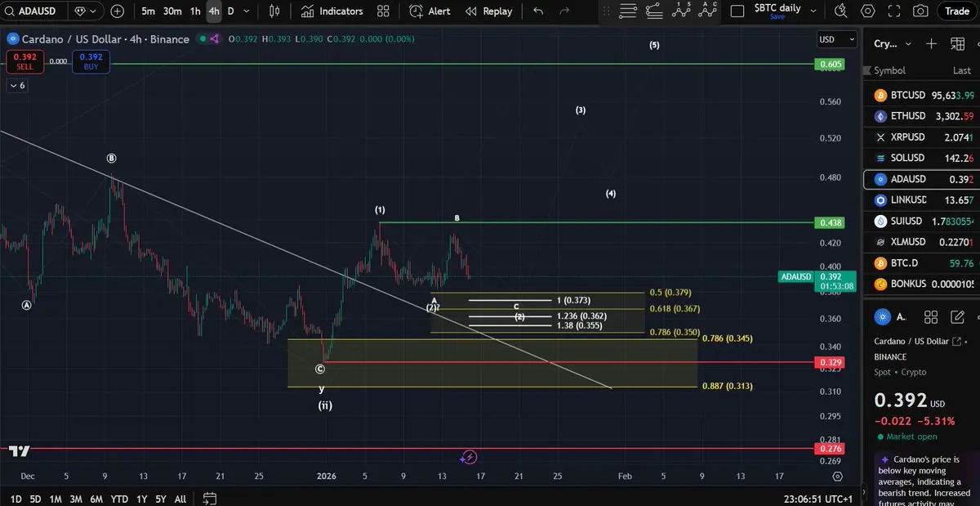Open go-to-date calendar icon

(x=210, y=498)
